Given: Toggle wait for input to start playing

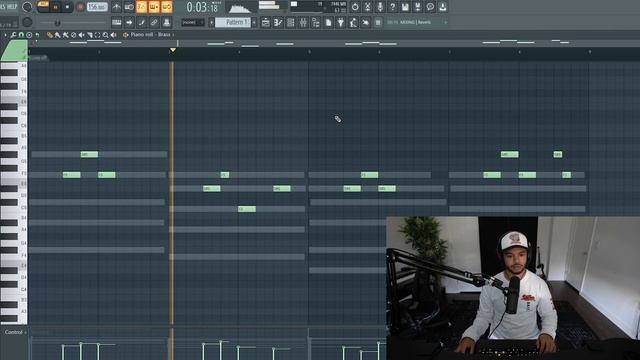Looking at the screenshot, I should point(129,7).
